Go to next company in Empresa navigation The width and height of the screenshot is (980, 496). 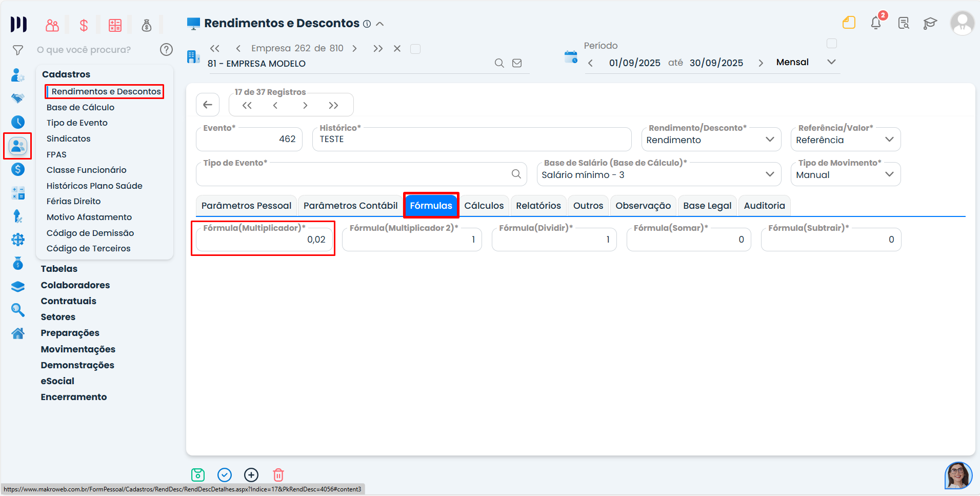(x=354, y=49)
